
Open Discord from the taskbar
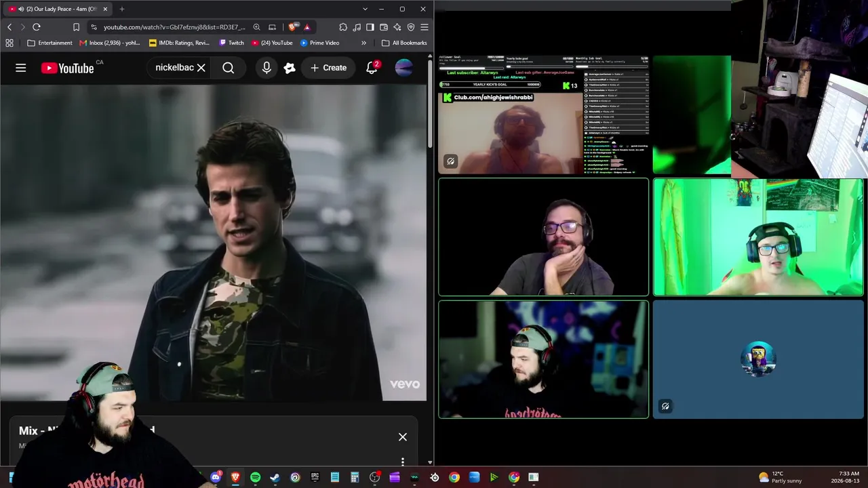tap(216, 477)
